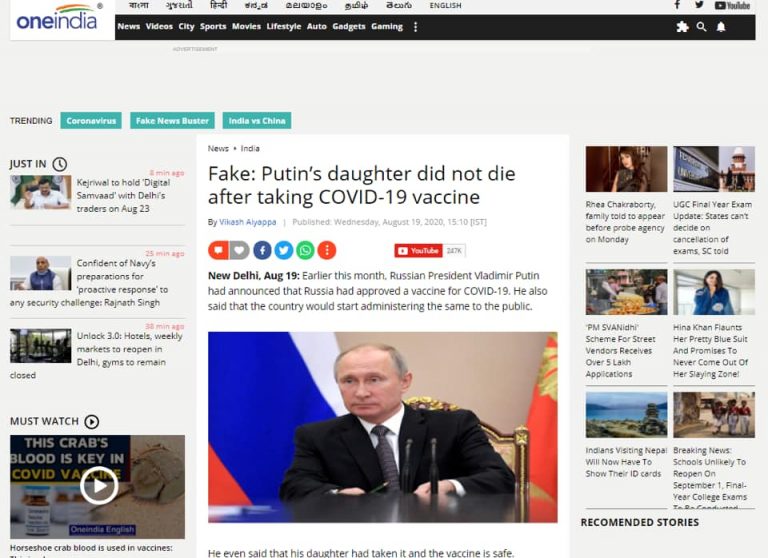Share article via Facebook icon
The width and height of the screenshot is (768, 558).
click(262, 250)
